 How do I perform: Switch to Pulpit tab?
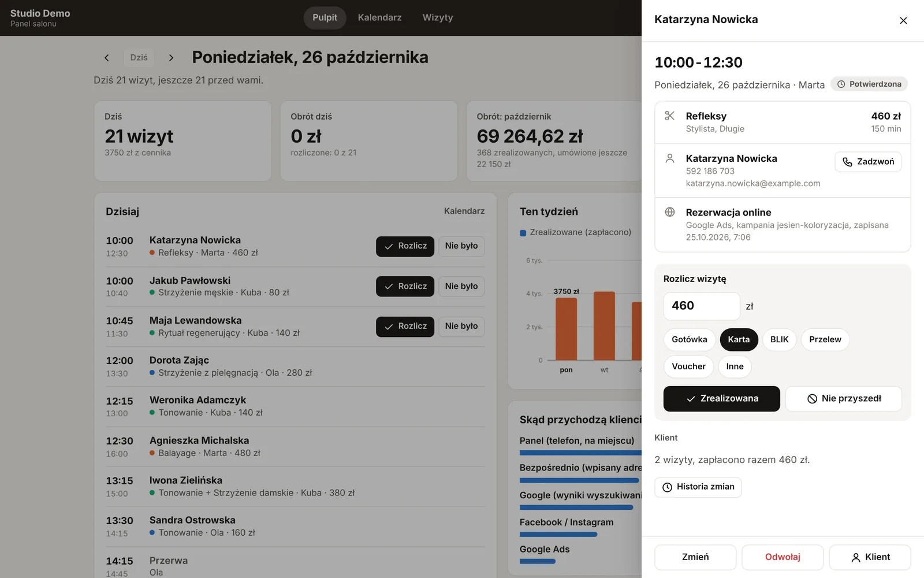325,18
